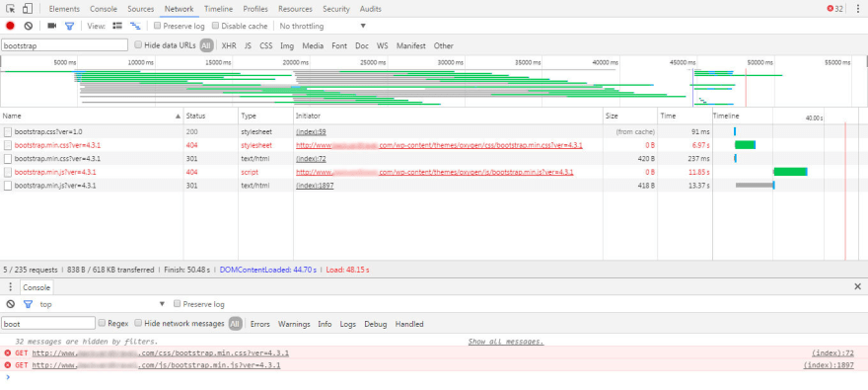
Task: Open the No throttling dropdown
Action: (323, 26)
